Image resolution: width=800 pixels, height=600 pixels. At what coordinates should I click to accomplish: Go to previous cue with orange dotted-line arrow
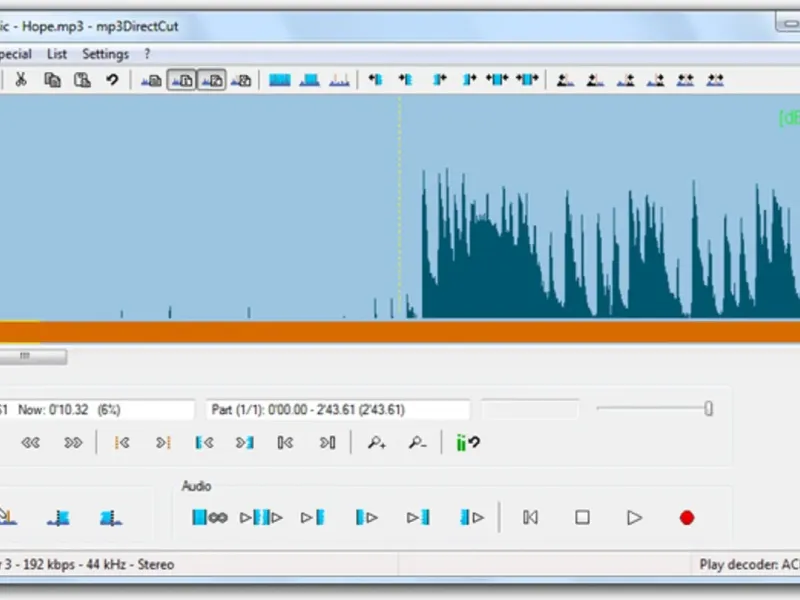[x=122, y=443]
